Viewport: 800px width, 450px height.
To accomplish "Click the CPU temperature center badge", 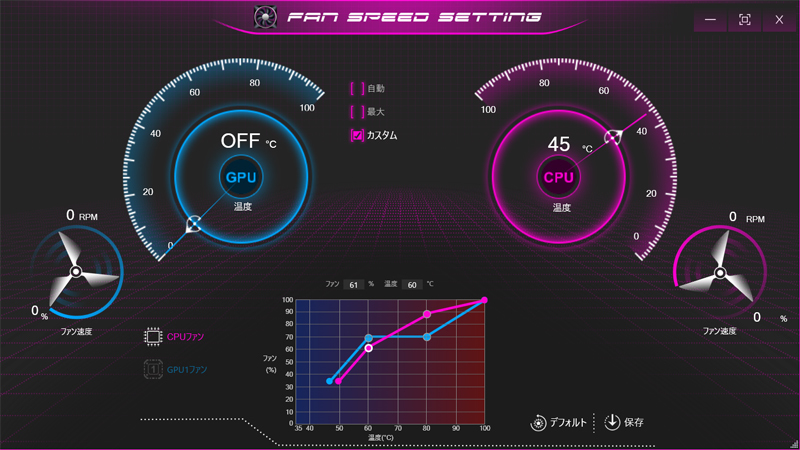I will tap(559, 178).
